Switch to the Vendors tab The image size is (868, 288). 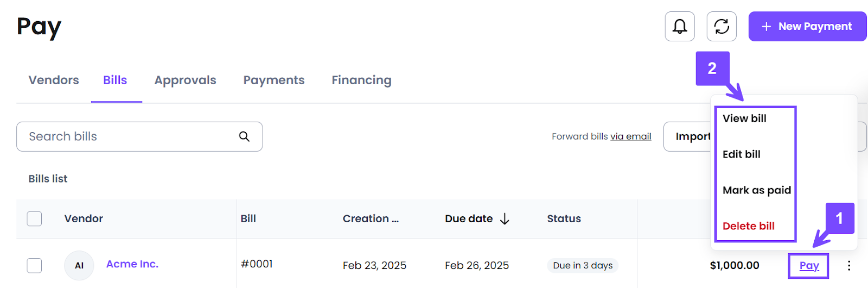coord(54,80)
